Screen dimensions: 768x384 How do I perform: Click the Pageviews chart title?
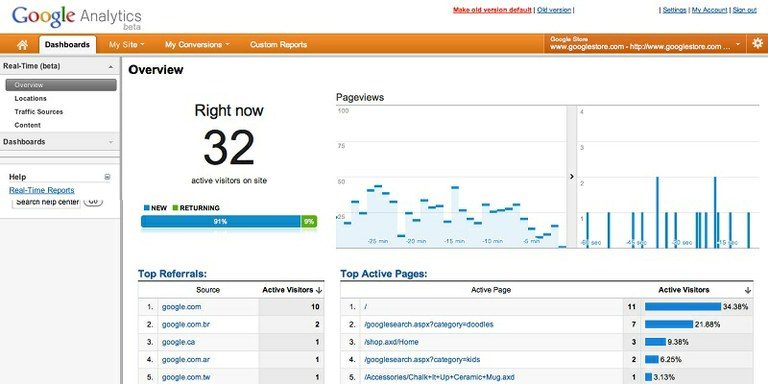(x=360, y=97)
